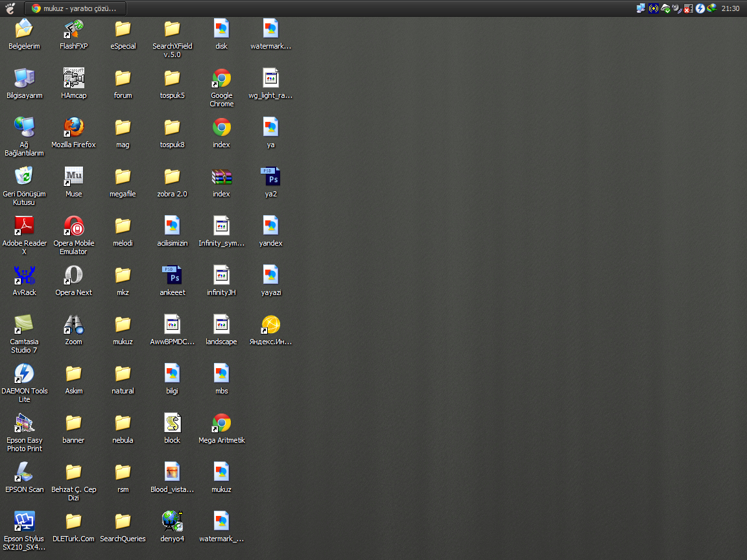Click the clock showing 21:30
Image resolution: width=747 pixels, height=560 pixels.
click(730, 8)
